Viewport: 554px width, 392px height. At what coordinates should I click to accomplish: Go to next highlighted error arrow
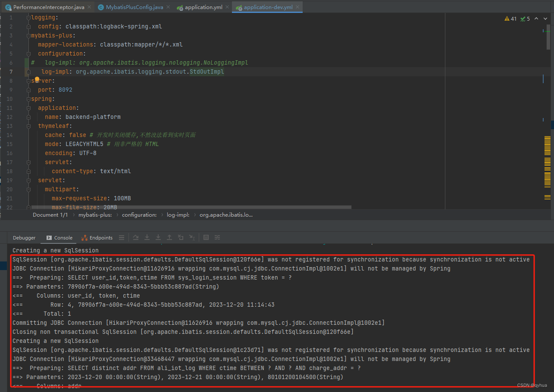[545, 19]
